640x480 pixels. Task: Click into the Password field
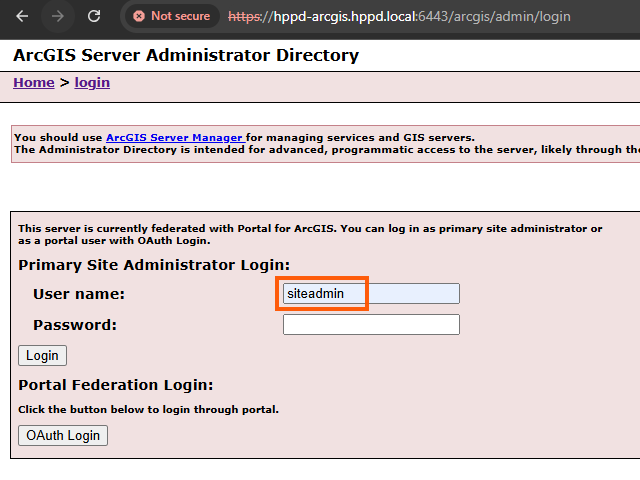[371, 325]
